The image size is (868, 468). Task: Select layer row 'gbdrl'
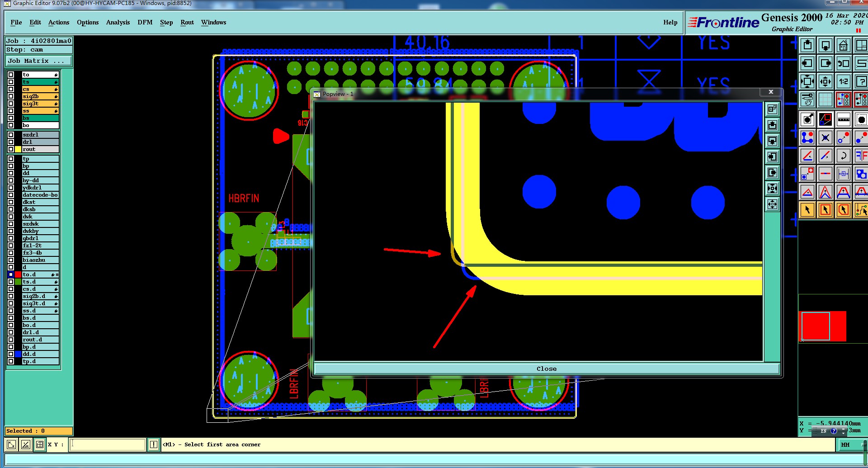[x=40, y=238]
